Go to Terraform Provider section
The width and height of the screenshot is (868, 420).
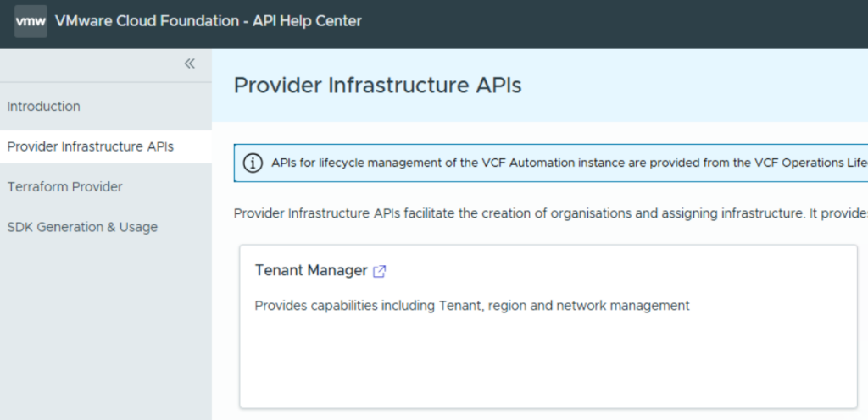(65, 187)
